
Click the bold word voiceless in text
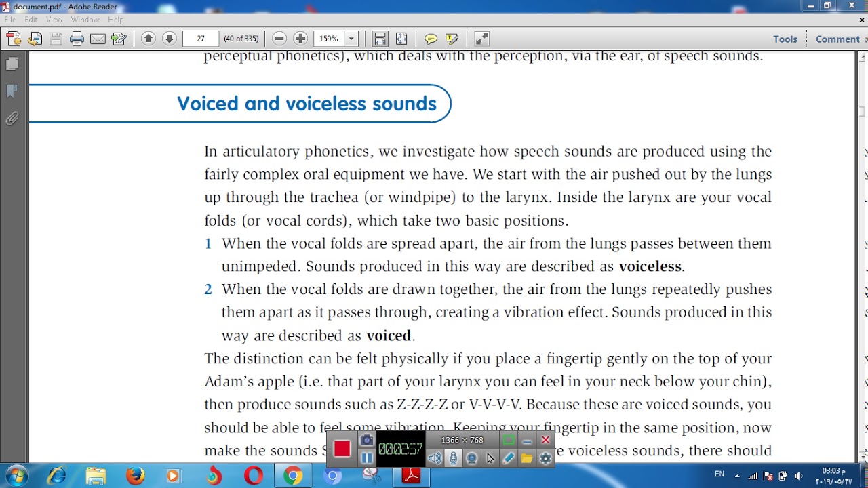point(650,266)
